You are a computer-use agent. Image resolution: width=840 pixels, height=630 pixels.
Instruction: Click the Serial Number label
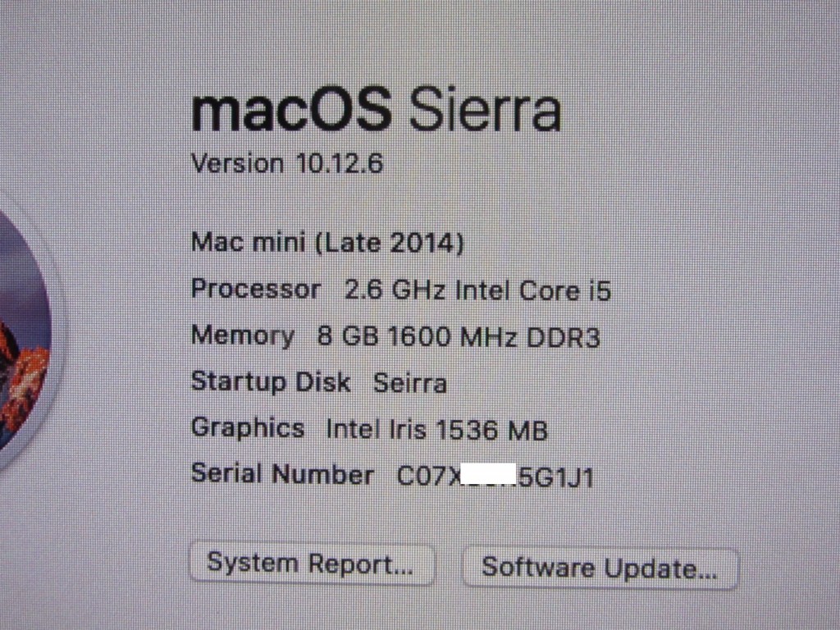tap(282, 475)
